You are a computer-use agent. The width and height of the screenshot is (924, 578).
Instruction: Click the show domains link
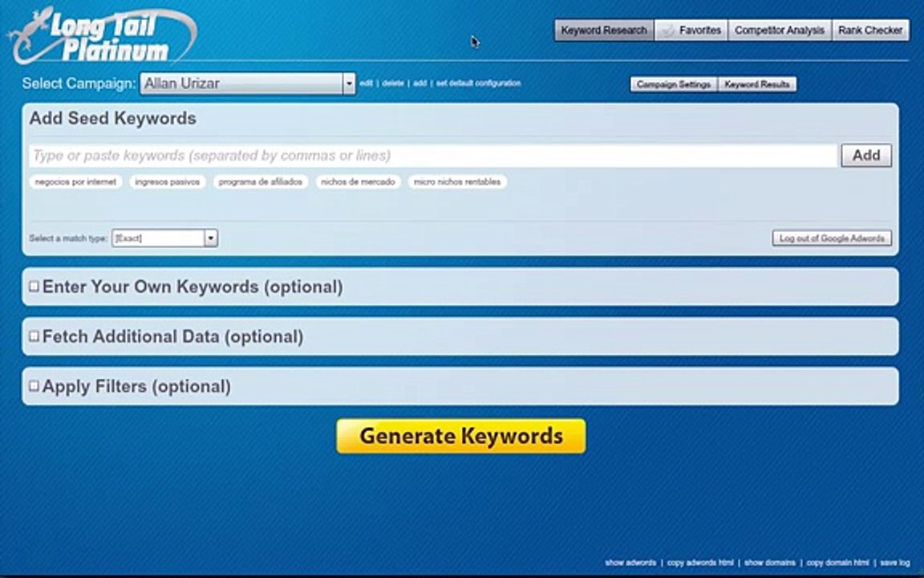[x=770, y=563]
